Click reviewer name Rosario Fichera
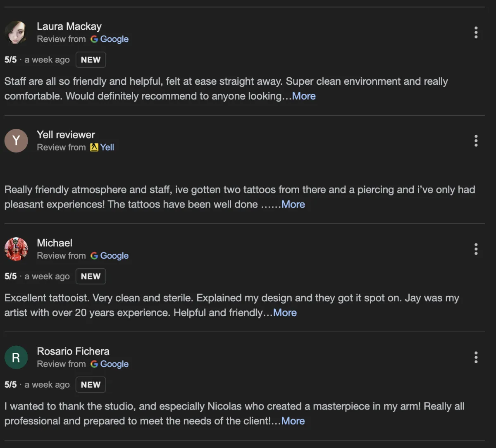 pos(73,351)
